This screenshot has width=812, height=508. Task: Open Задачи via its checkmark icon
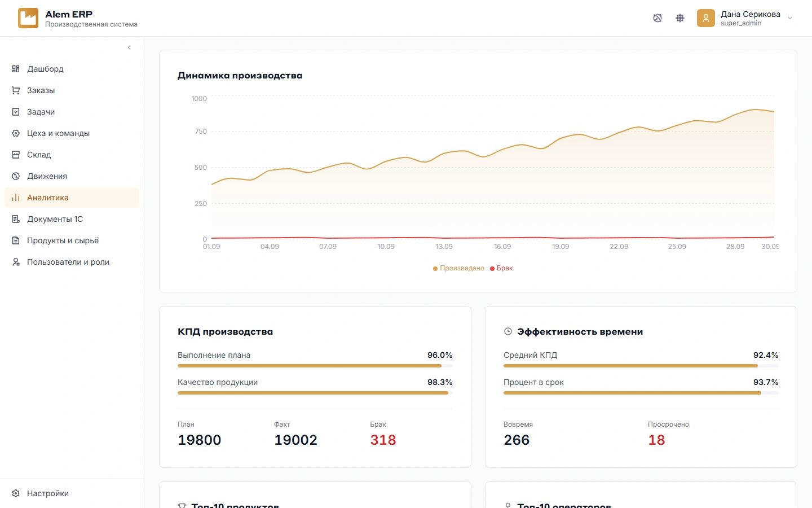coord(16,112)
